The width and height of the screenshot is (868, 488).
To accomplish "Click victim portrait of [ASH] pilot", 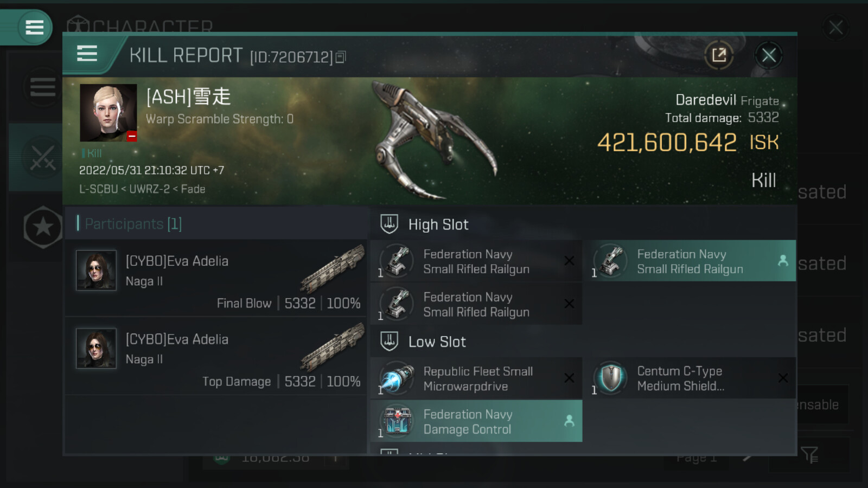I will click(x=108, y=113).
